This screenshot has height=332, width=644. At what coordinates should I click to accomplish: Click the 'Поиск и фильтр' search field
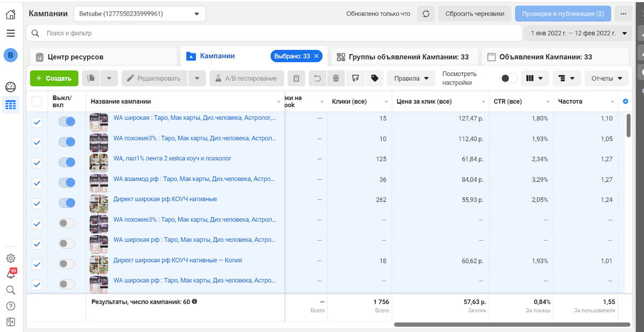[274, 33]
